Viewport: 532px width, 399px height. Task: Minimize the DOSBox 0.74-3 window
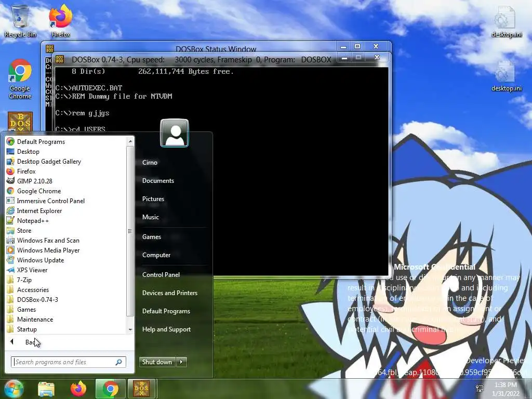point(344,58)
